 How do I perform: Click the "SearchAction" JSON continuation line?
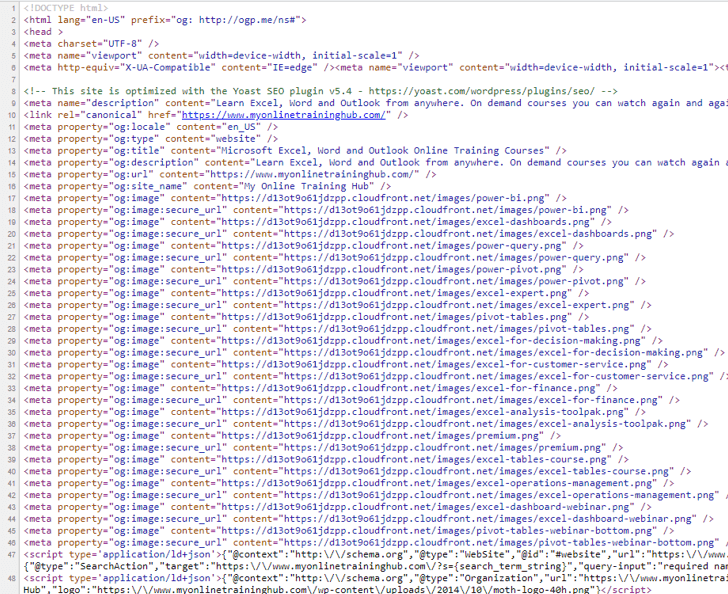coord(376,566)
